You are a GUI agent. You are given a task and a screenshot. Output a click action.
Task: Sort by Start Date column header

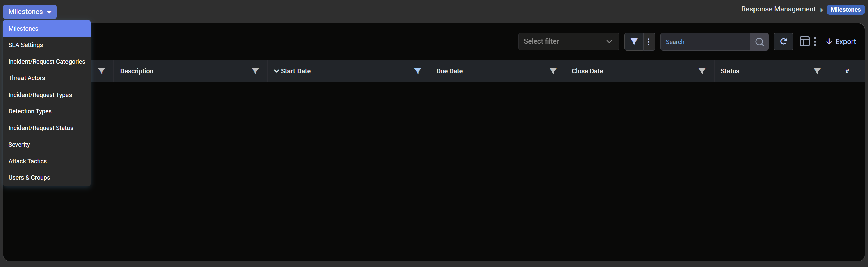click(295, 71)
